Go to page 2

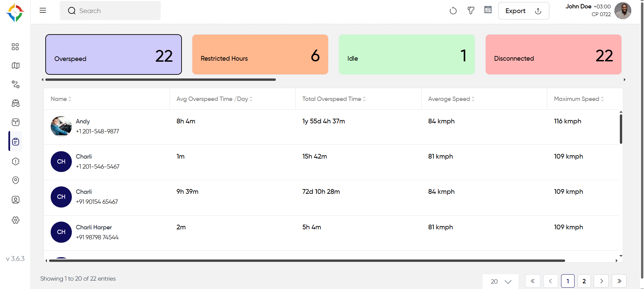584,281
